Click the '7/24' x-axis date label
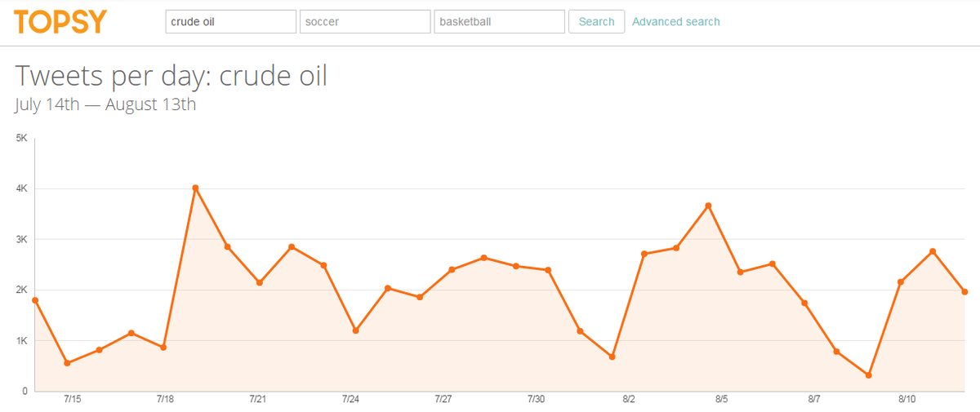Screen dimensions: 980x412 (x=350, y=400)
